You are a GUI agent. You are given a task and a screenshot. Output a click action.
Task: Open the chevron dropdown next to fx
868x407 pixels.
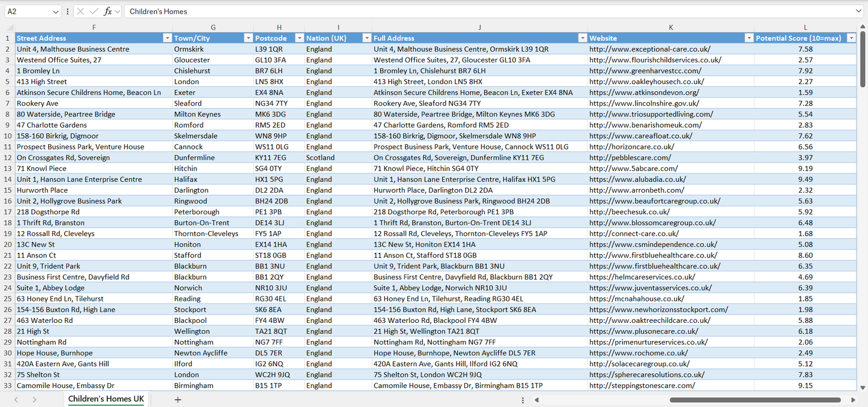pos(118,11)
